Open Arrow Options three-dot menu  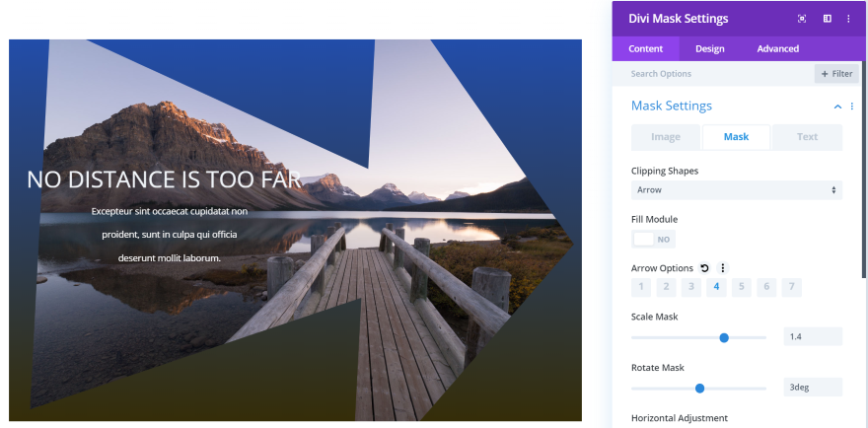point(722,268)
